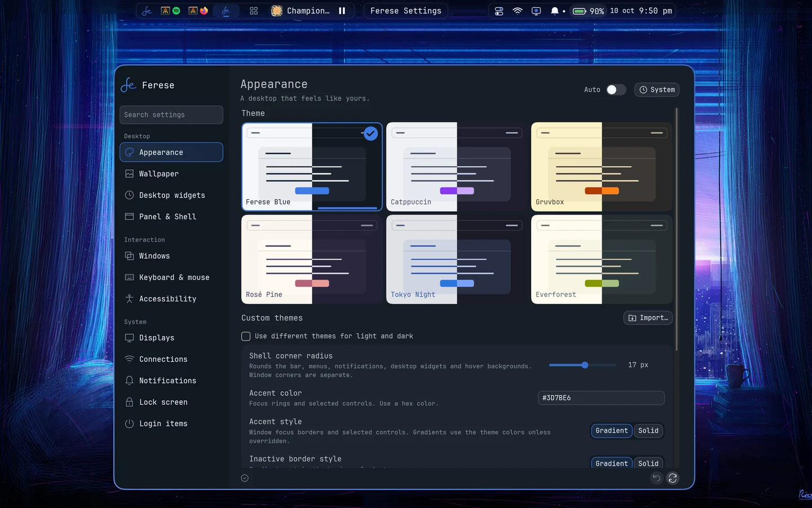The height and width of the screenshot is (508, 812).
Task: Set Accent style to Solid
Action: click(x=648, y=431)
